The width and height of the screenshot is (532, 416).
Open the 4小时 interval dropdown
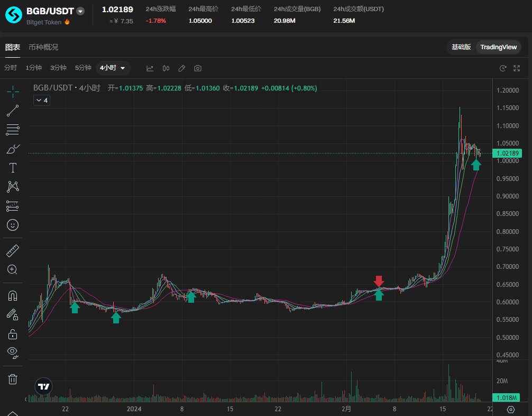pos(113,68)
